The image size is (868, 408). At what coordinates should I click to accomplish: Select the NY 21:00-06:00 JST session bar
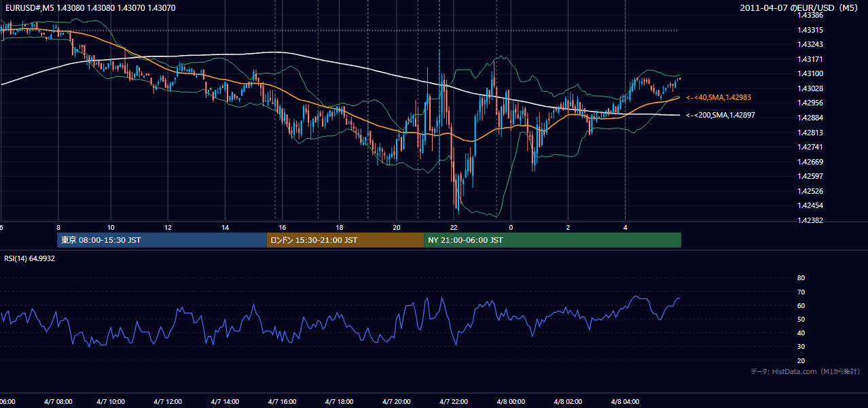tap(552, 240)
